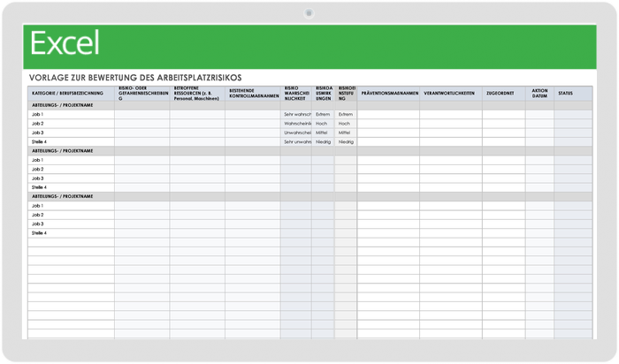
Task: Click the 'Risiko- oder Gefahrenbeschreibung' column header
Action: point(142,94)
